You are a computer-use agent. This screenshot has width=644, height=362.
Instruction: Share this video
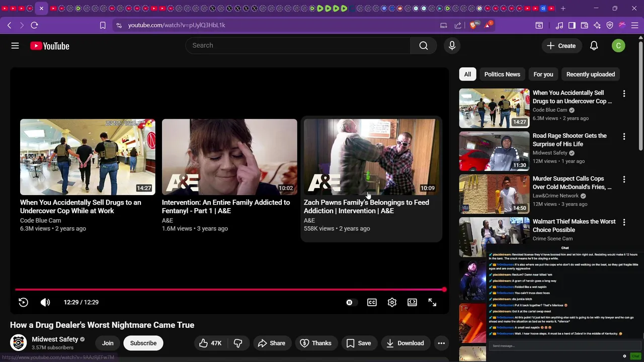click(x=272, y=343)
